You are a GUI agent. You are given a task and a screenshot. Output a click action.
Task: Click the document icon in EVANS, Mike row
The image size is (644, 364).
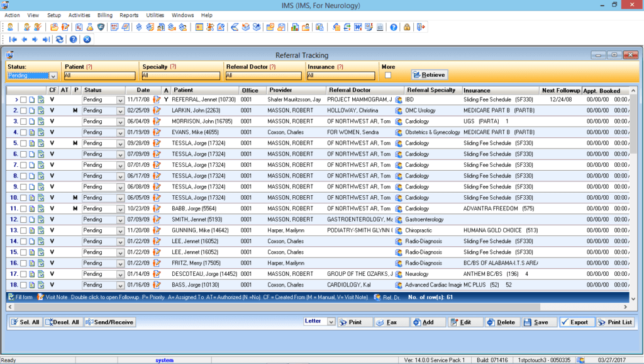point(32,132)
